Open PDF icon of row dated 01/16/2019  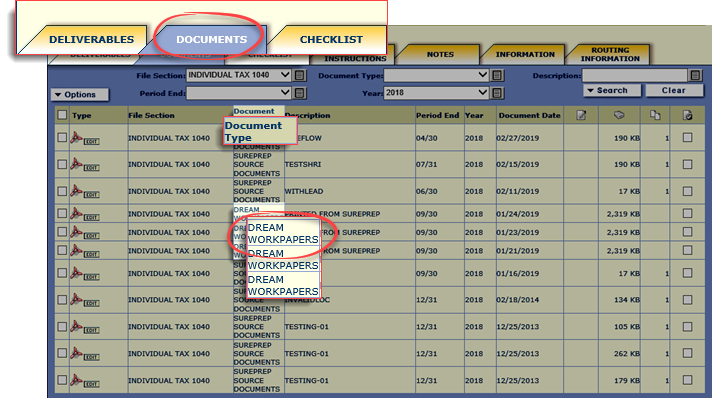76,273
